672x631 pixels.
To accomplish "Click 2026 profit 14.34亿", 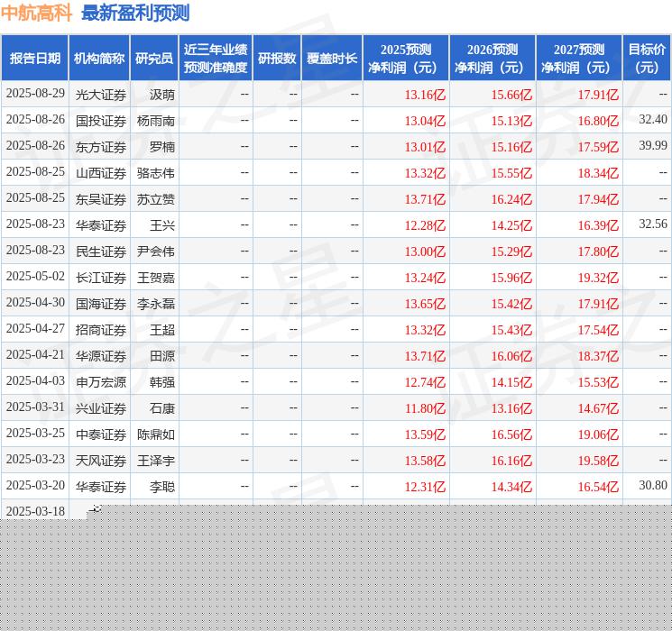I will click(511, 487).
